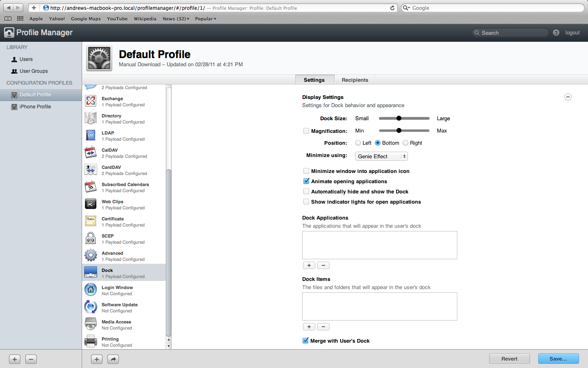Open the Wikipedia bookmark
The height and width of the screenshot is (368, 588).
click(x=145, y=19)
